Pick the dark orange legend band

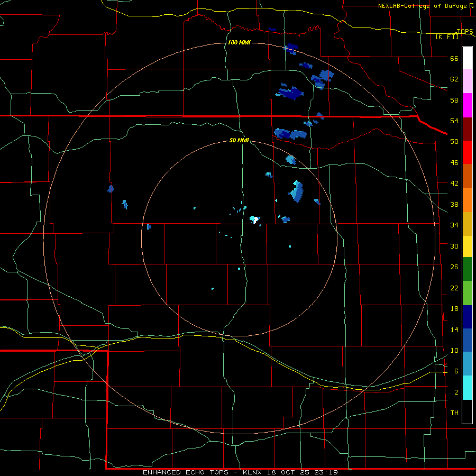click(467, 176)
